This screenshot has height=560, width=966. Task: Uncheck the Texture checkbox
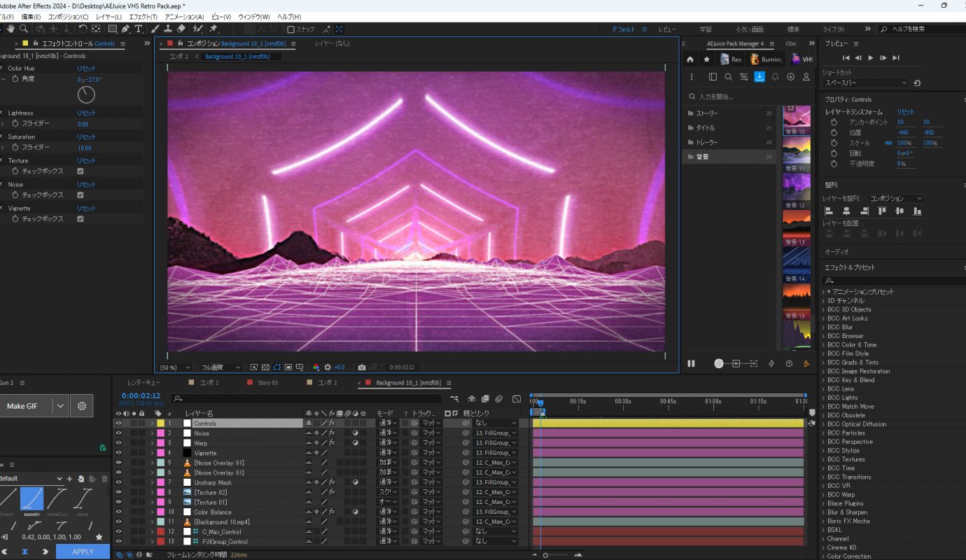[80, 171]
